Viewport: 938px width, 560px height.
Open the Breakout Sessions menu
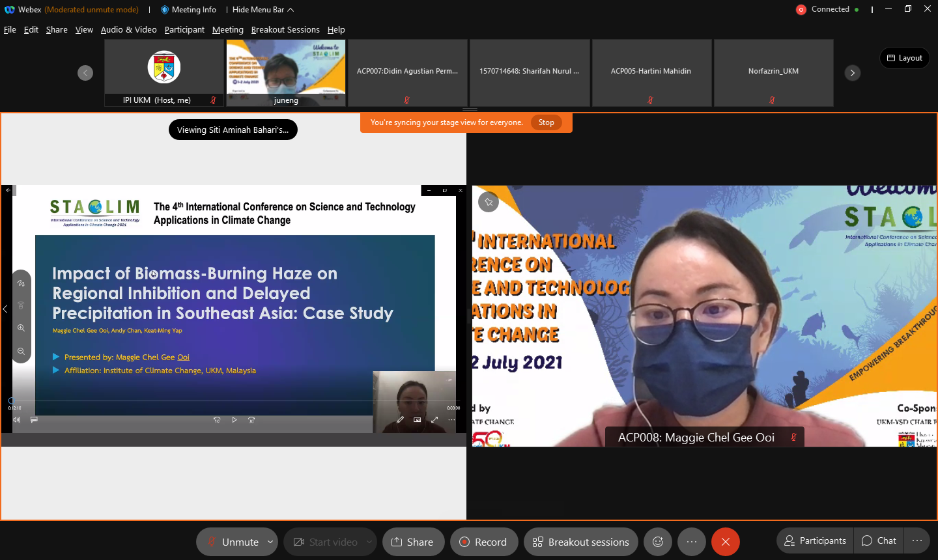pyautogui.click(x=285, y=30)
